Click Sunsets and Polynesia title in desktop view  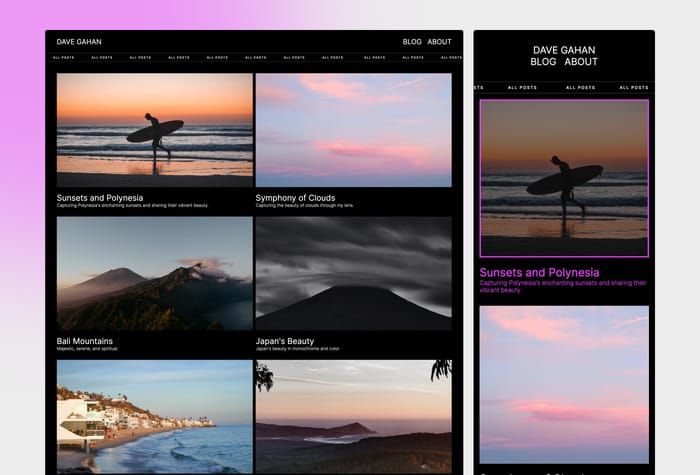pyautogui.click(x=100, y=198)
